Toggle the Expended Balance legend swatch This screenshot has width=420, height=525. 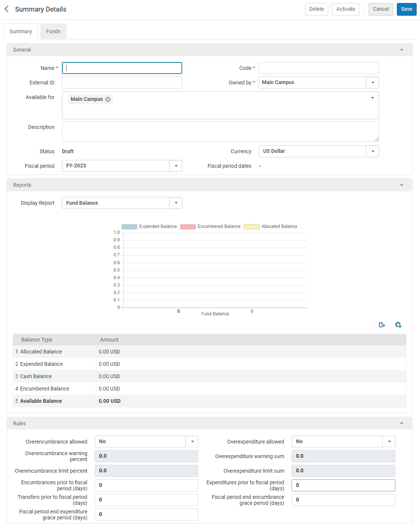pyautogui.click(x=129, y=226)
